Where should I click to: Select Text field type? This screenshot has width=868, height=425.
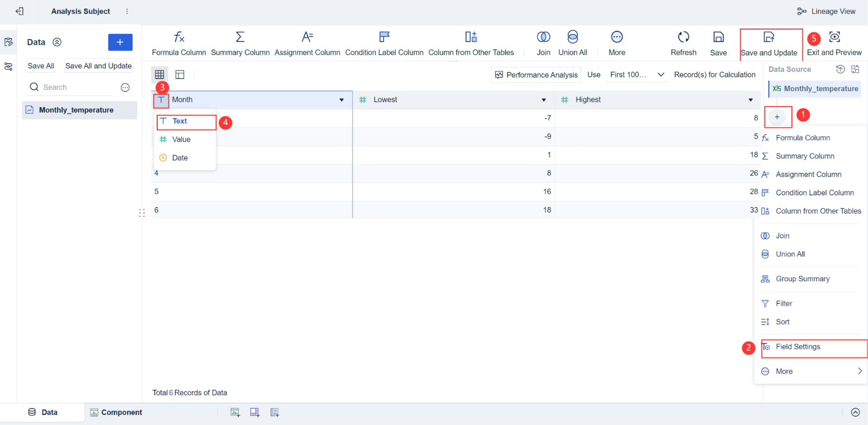(186, 122)
